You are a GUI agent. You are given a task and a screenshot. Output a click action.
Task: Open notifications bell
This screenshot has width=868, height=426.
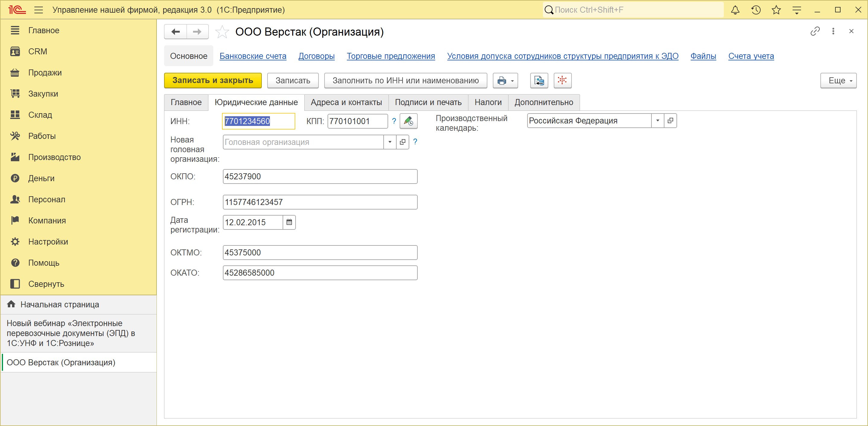click(x=735, y=10)
